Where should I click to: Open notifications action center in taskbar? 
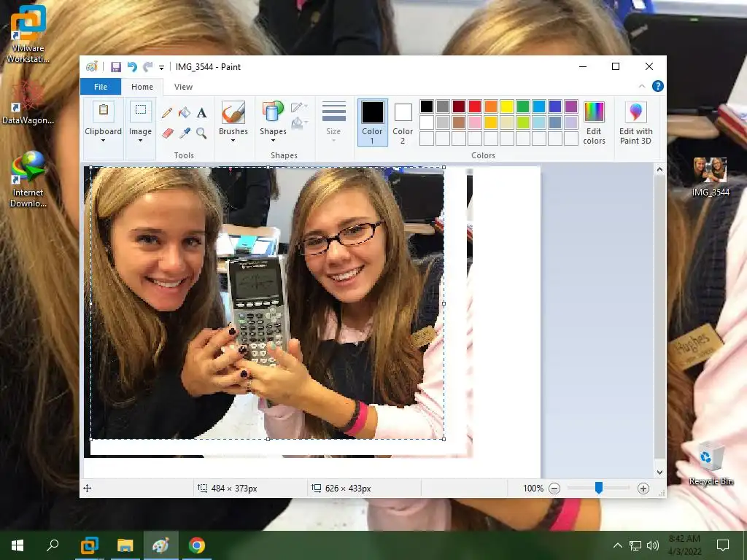tap(723, 545)
